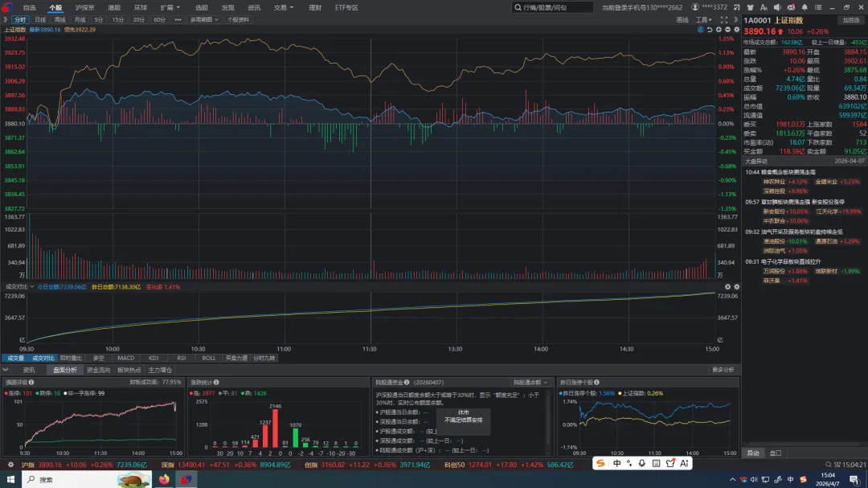Toggle the sound speaker icon

[x=777, y=7]
